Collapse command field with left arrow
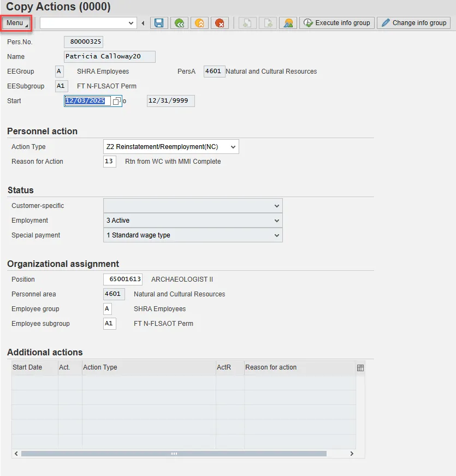 tap(143, 23)
